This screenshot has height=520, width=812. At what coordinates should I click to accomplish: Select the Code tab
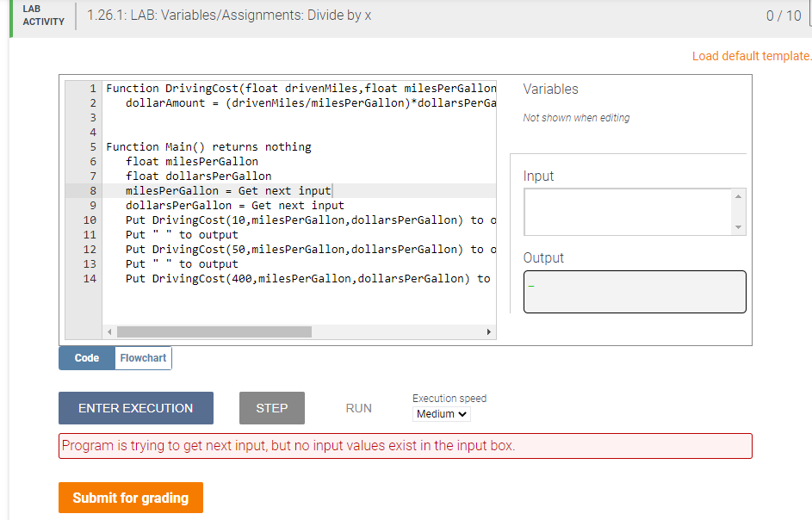(x=86, y=357)
